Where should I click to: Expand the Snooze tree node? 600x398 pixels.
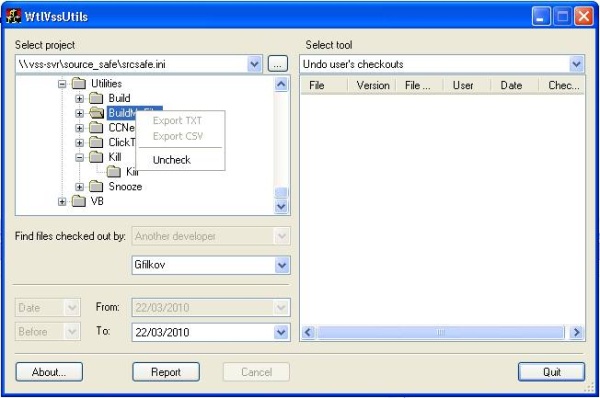tap(79, 187)
